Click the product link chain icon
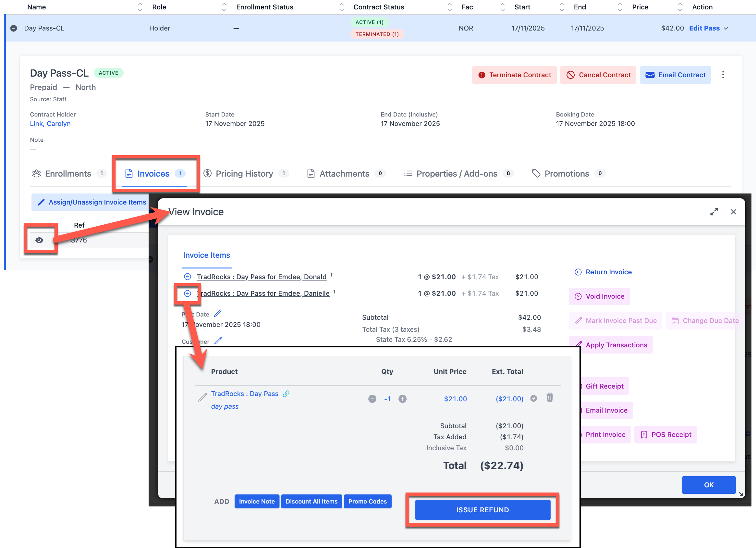This screenshot has width=756, height=548. click(x=286, y=394)
